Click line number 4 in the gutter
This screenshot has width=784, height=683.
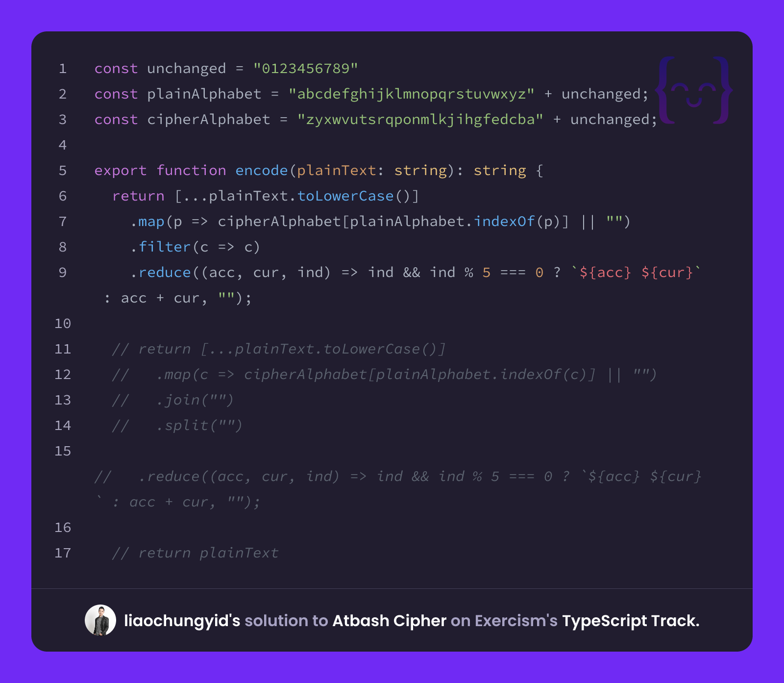click(x=63, y=145)
